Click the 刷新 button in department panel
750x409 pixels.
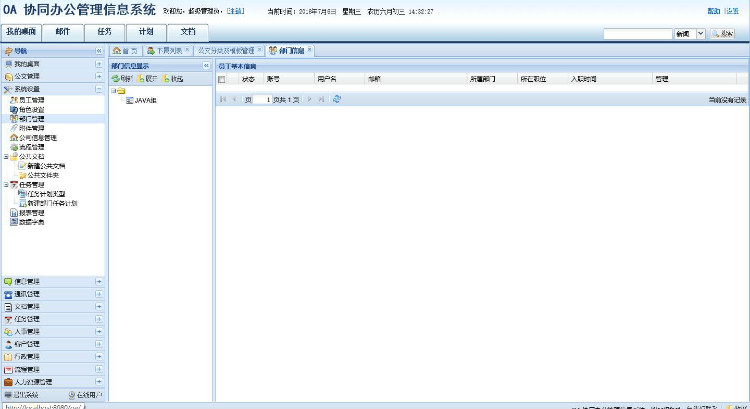click(120, 78)
